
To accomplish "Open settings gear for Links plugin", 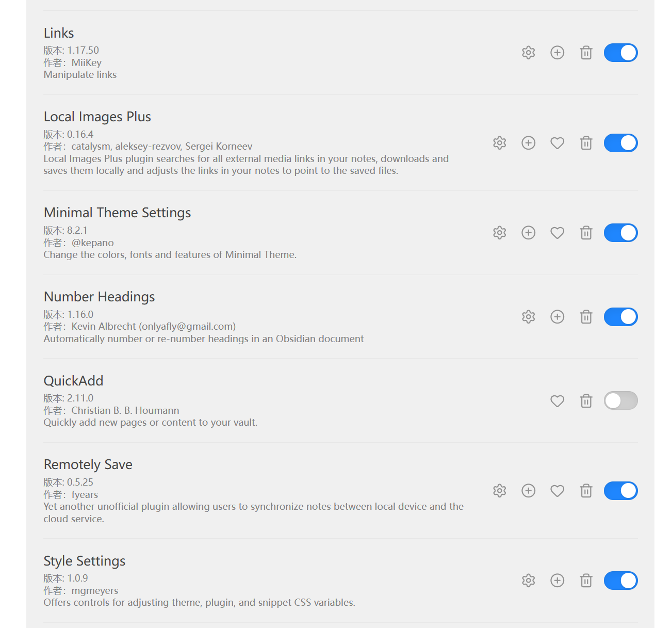I will 528,53.
